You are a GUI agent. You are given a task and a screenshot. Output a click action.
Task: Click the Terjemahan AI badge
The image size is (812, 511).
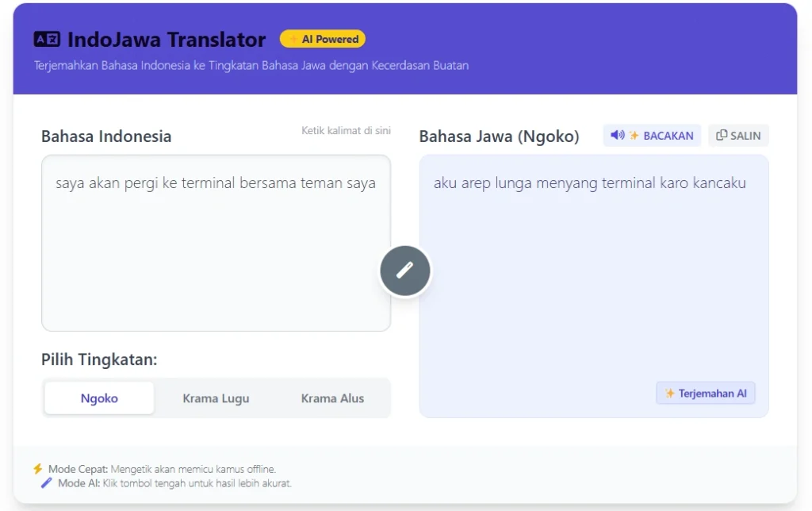(x=705, y=393)
